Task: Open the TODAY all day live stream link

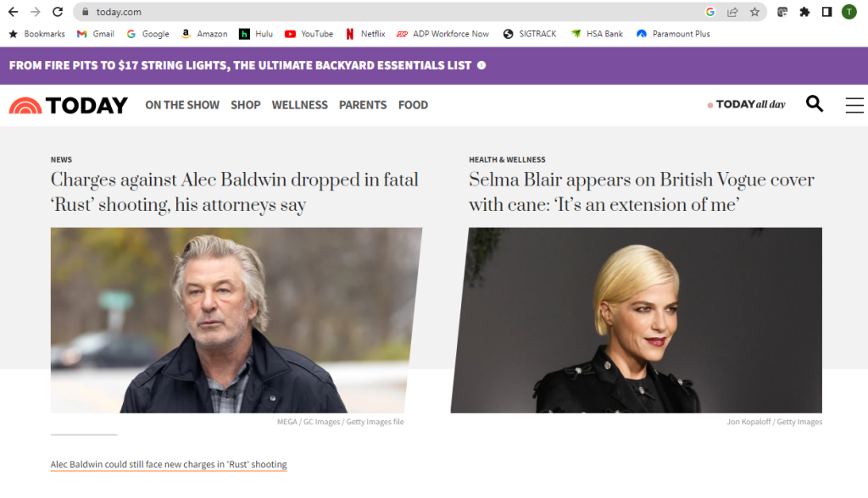Action: (746, 104)
